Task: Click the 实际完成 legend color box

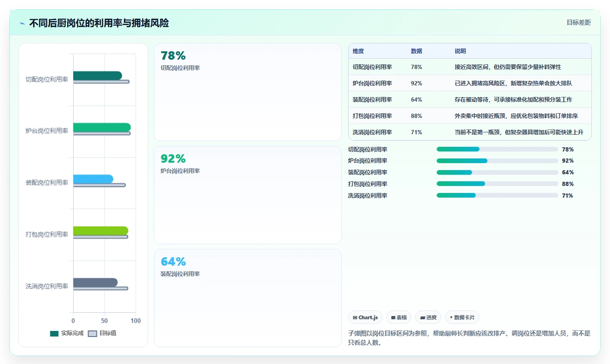Action: pos(54,333)
